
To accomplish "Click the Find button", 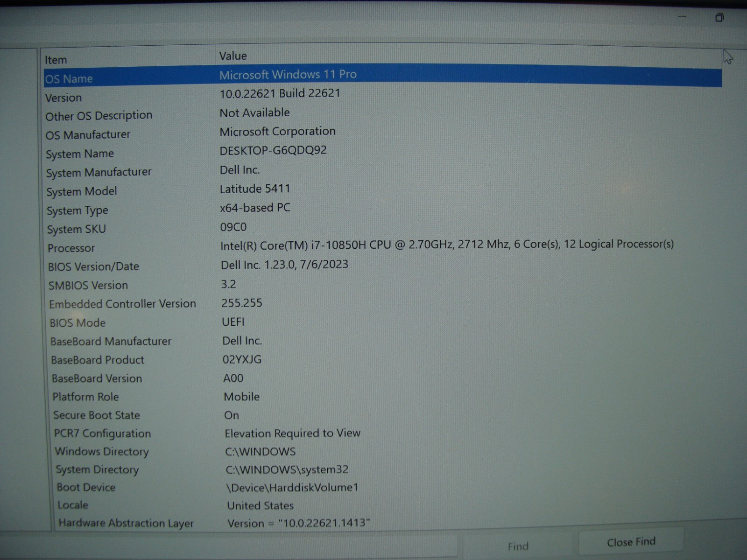I will click(518, 546).
